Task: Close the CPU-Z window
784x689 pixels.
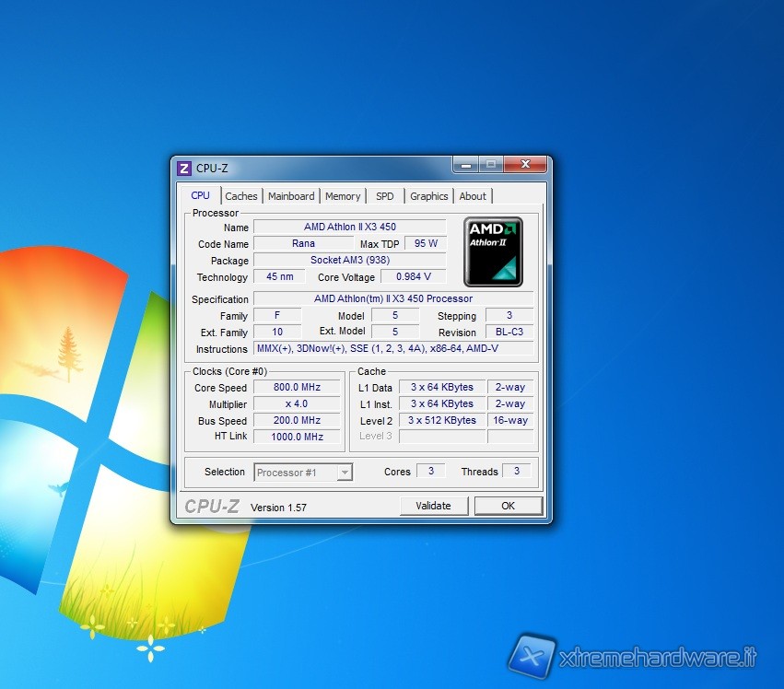Action: pos(526,165)
